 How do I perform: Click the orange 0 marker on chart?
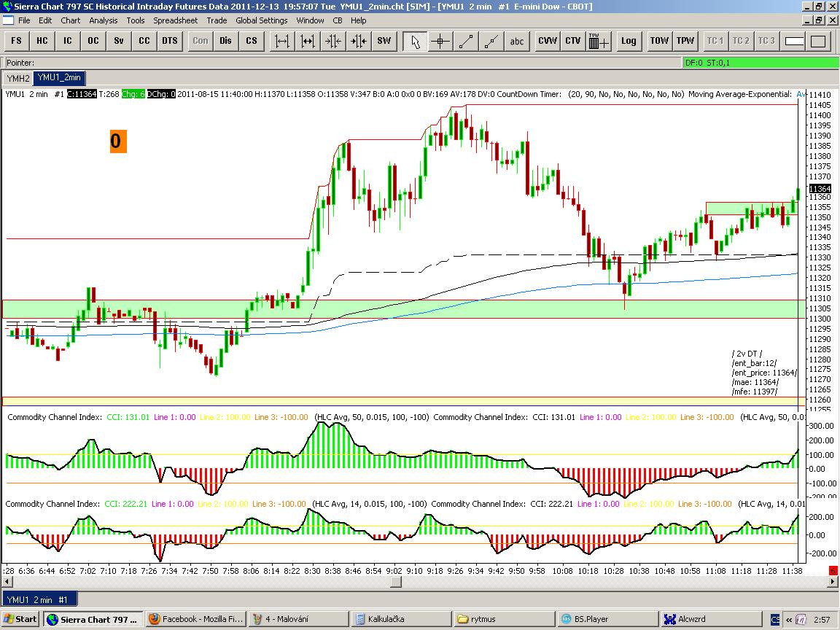[x=118, y=141]
